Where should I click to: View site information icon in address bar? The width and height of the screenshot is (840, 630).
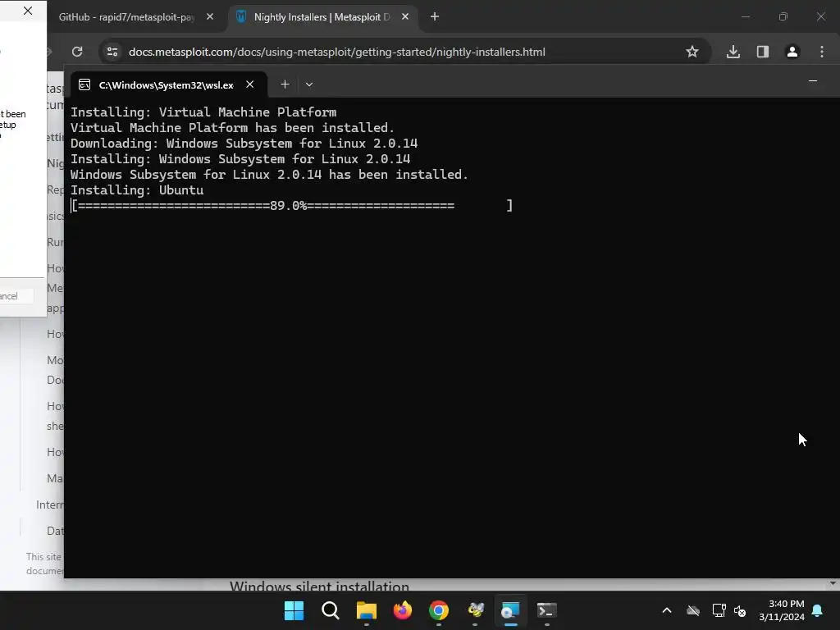click(112, 52)
